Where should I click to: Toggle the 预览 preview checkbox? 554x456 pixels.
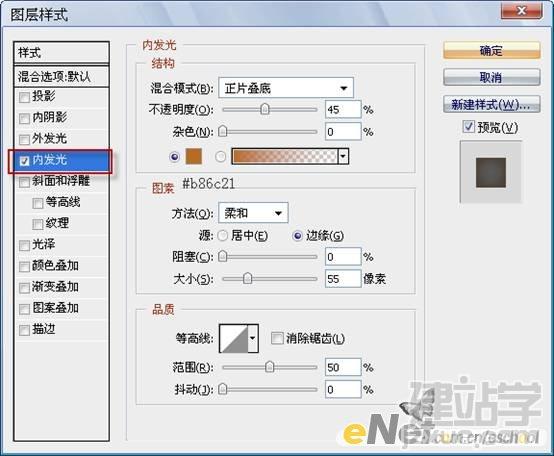click(468, 126)
